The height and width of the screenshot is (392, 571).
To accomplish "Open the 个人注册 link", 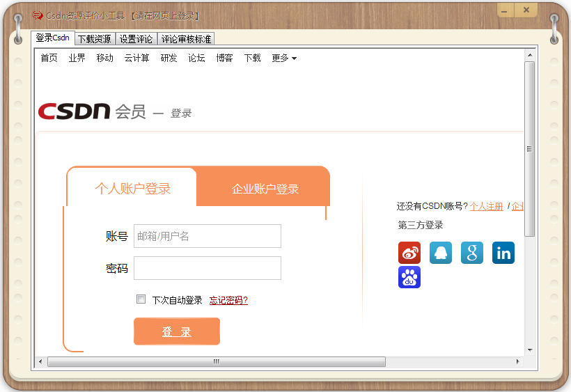I will [487, 206].
